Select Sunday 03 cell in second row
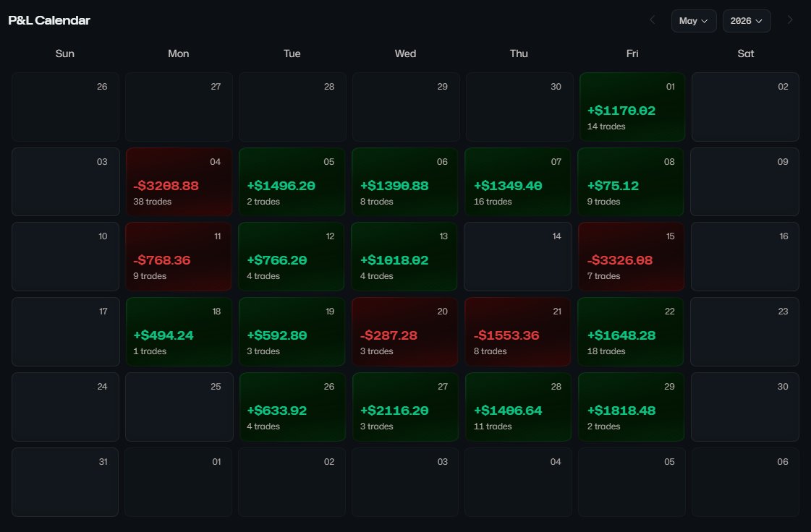This screenshot has height=532, width=811. point(66,182)
